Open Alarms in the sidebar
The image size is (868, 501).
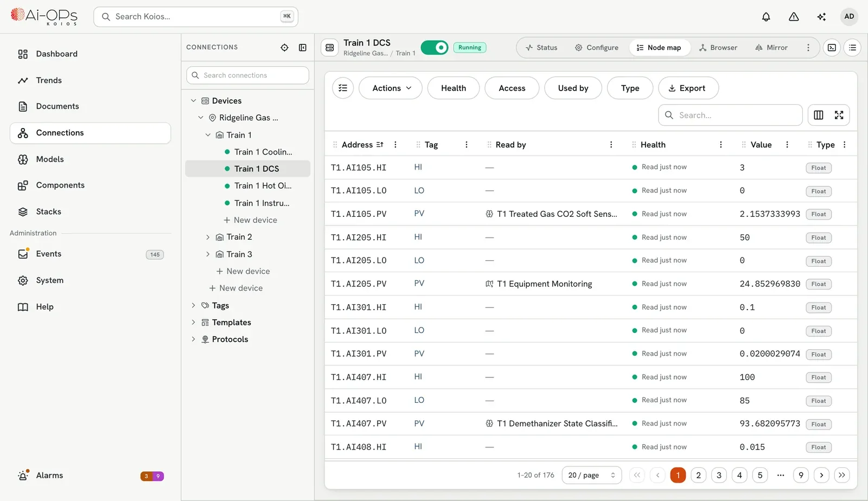tap(90, 476)
